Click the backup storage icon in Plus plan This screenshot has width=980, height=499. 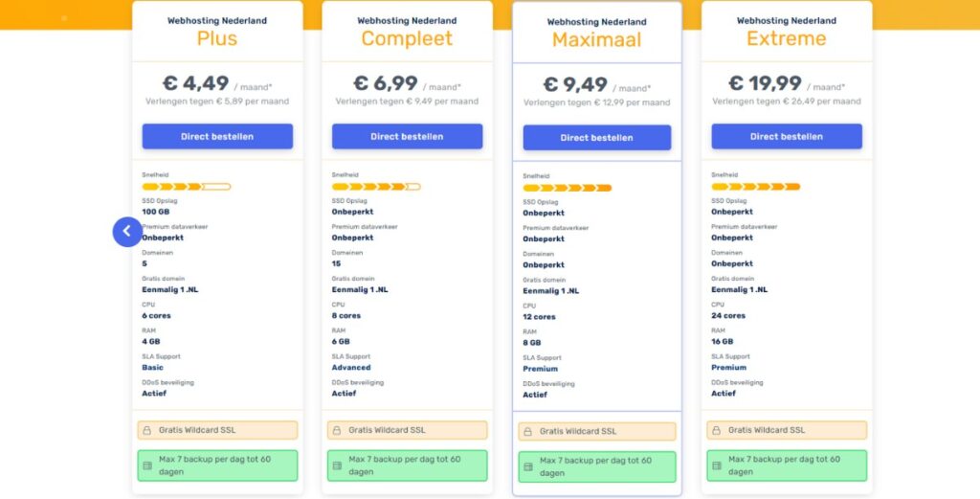click(147, 465)
